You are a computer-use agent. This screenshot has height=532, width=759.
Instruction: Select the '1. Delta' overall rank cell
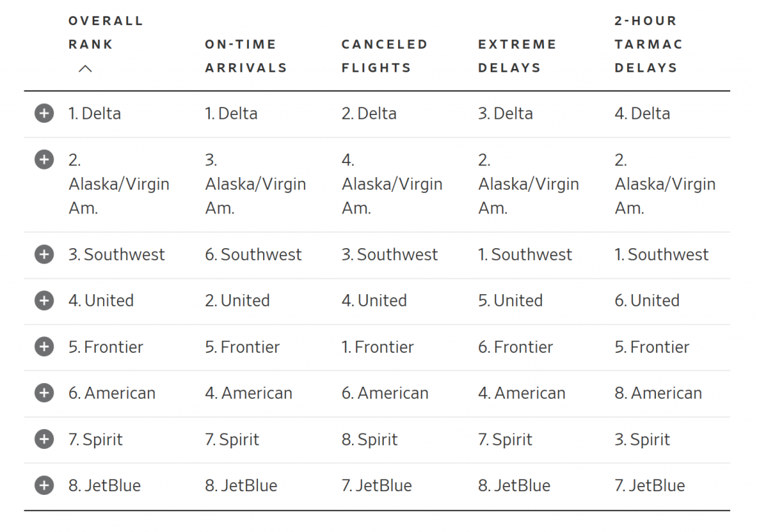coord(94,113)
